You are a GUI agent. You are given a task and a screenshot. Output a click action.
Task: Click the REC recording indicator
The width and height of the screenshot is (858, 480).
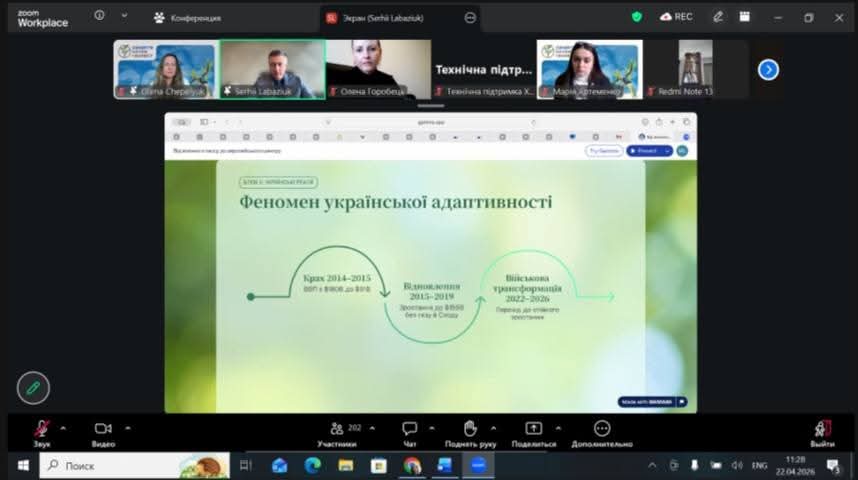[x=676, y=16]
